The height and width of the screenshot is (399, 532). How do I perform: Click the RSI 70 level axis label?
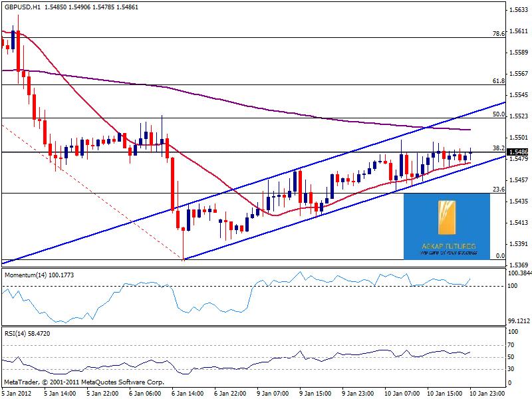[x=513, y=344]
